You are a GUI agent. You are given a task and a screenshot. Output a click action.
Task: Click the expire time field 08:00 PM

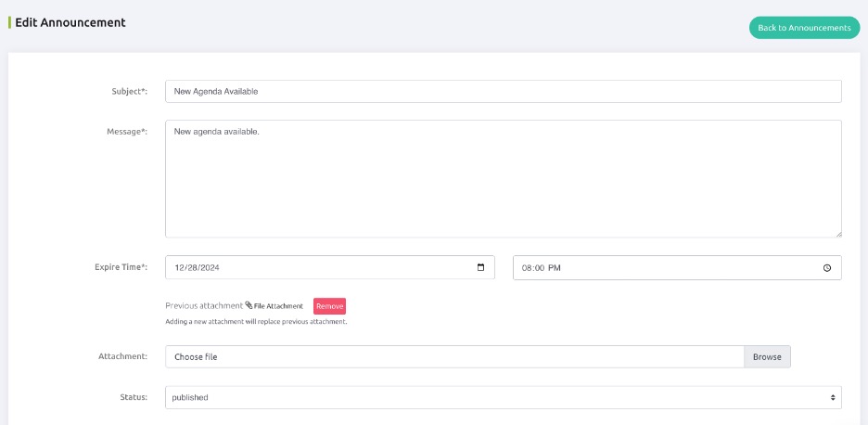[x=677, y=267]
